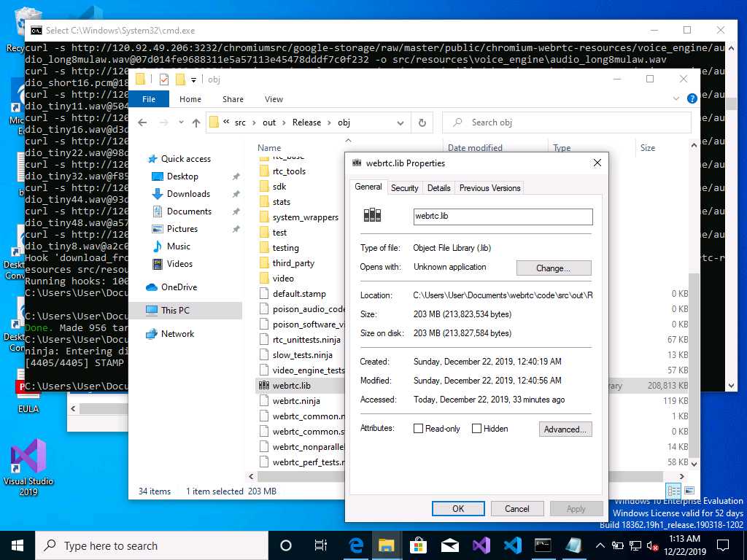Select the webrtc.ninja file

[296, 401]
